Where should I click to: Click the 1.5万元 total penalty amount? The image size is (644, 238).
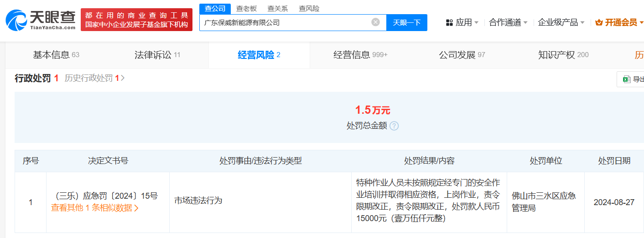[x=373, y=110]
